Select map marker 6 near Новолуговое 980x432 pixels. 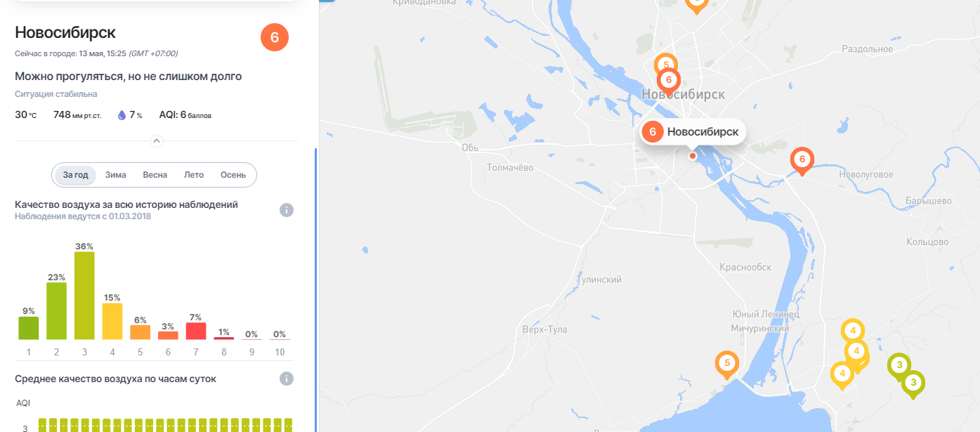point(802,161)
